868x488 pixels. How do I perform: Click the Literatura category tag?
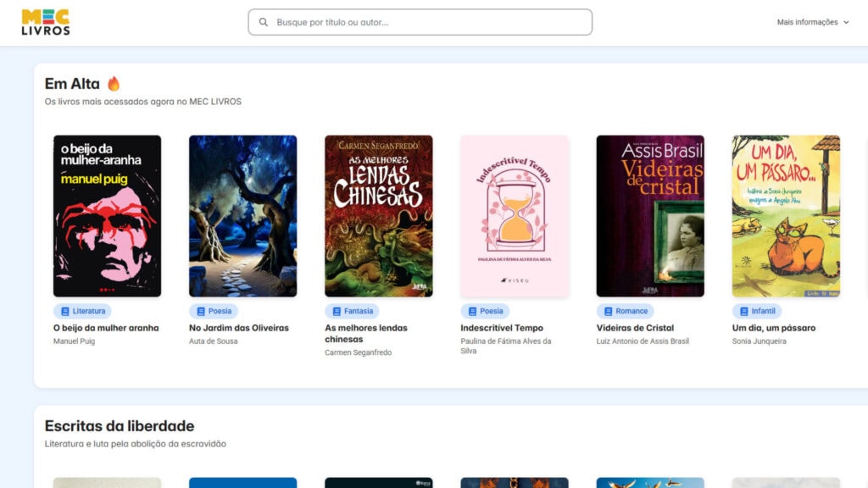pyautogui.click(x=82, y=311)
